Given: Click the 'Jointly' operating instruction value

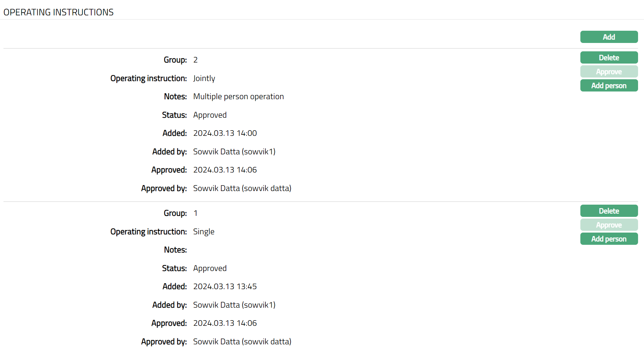Looking at the screenshot, I should [x=204, y=78].
